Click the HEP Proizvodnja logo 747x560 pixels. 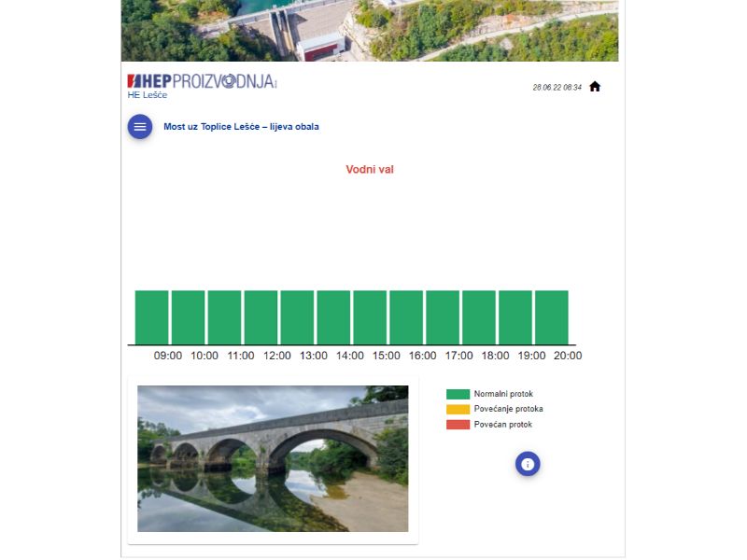(x=202, y=81)
